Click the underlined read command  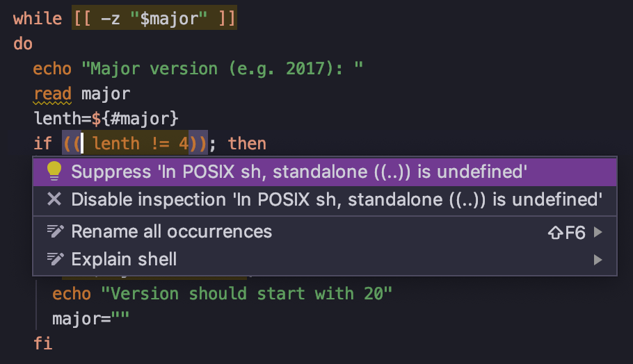click(x=52, y=94)
